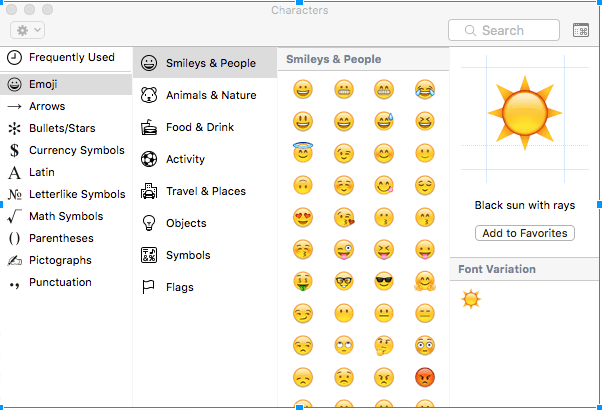
Task: Open Bullets/Stars category
Action: pos(66,128)
